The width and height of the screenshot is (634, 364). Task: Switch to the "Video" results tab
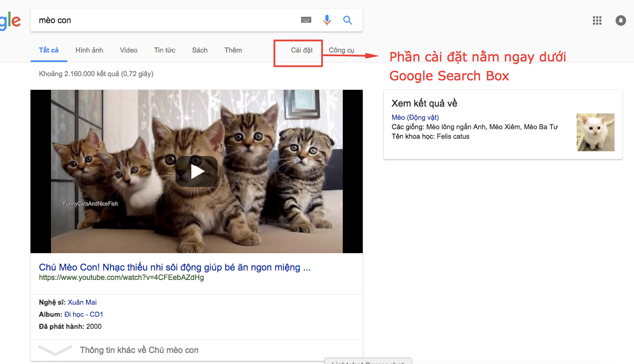(x=129, y=50)
